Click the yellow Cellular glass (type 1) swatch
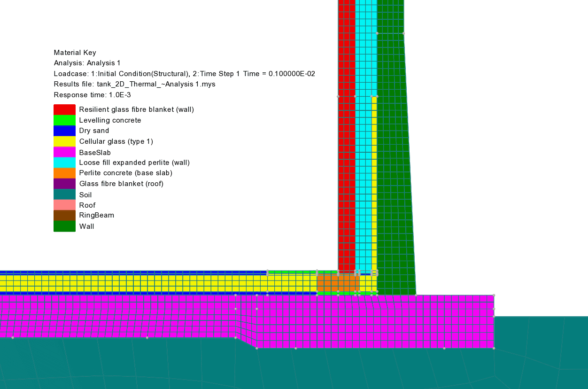The image size is (588, 389). pyautogui.click(x=64, y=141)
